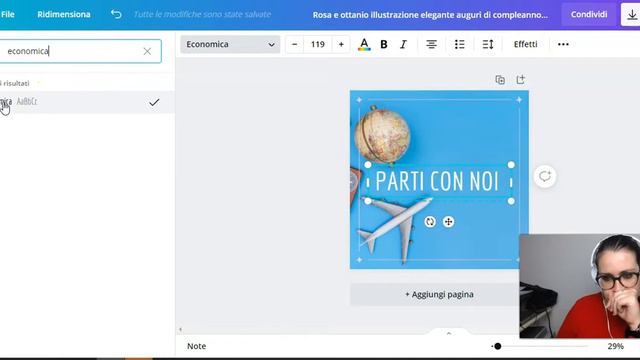Click the rotate handle below the text
Image resolution: width=640 pixels, height=360 pixels.
pos(430,222)
